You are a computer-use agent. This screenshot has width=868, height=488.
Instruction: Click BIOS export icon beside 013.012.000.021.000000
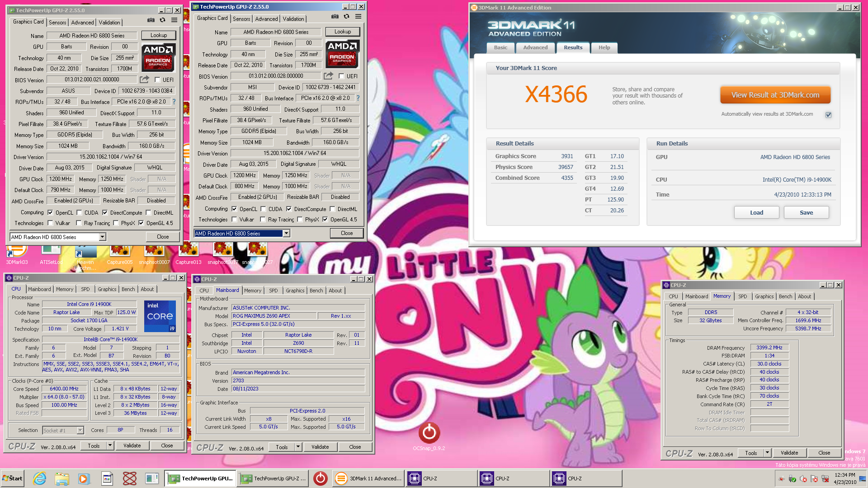point(144,80)
